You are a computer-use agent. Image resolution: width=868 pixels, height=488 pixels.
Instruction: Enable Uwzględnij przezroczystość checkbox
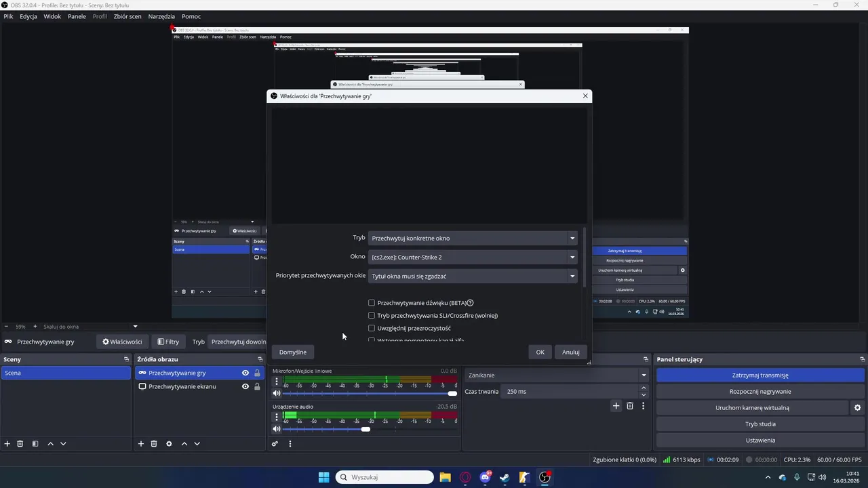pyautogui.click(x=372, y=328)
